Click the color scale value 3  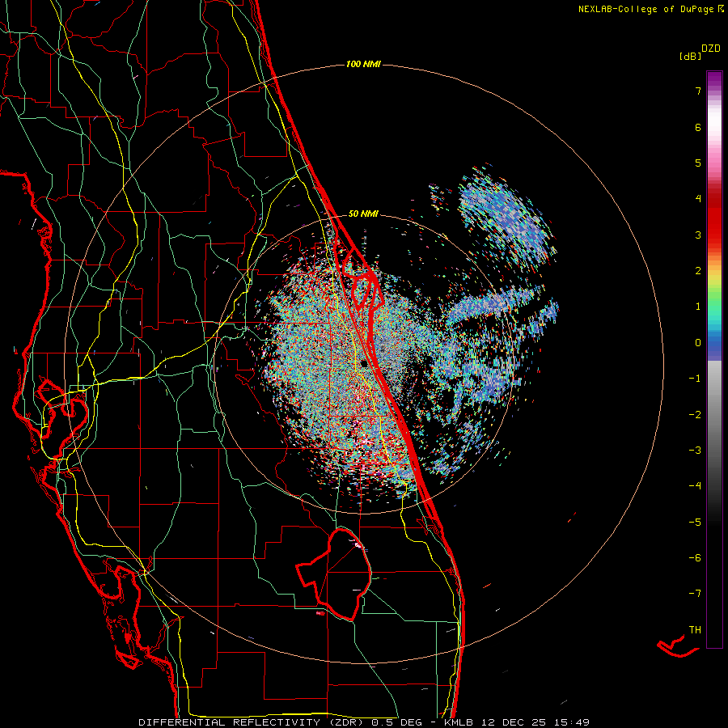tap(698, 235)
